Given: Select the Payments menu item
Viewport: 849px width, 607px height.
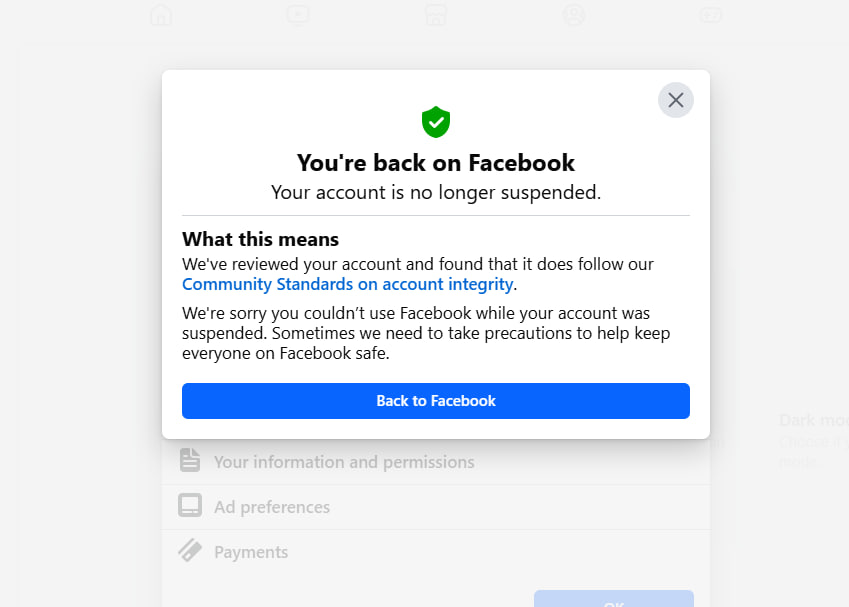Looking at the screenshot, I should click(251, 552).
